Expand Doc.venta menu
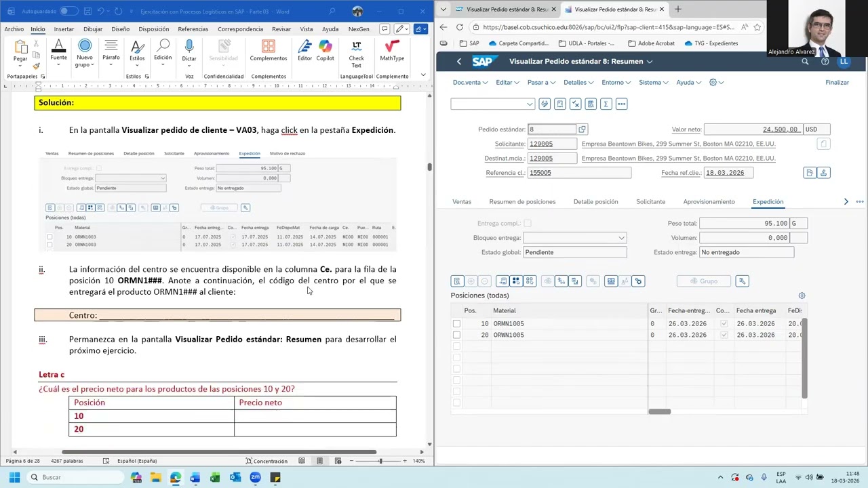The image size is (868, 488). [x=469, y=82]
